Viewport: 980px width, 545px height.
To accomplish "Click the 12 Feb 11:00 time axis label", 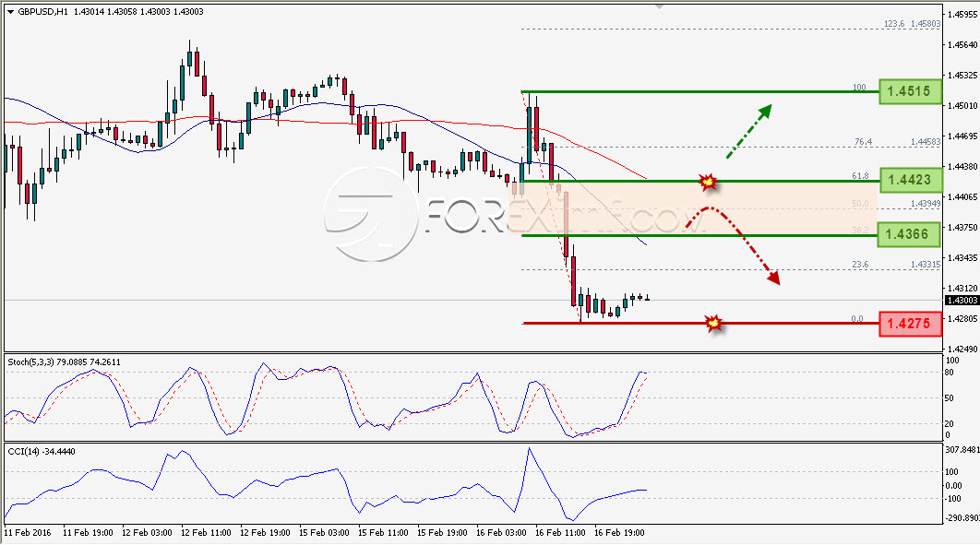I will pyautogui.click(x=206, y=532).
